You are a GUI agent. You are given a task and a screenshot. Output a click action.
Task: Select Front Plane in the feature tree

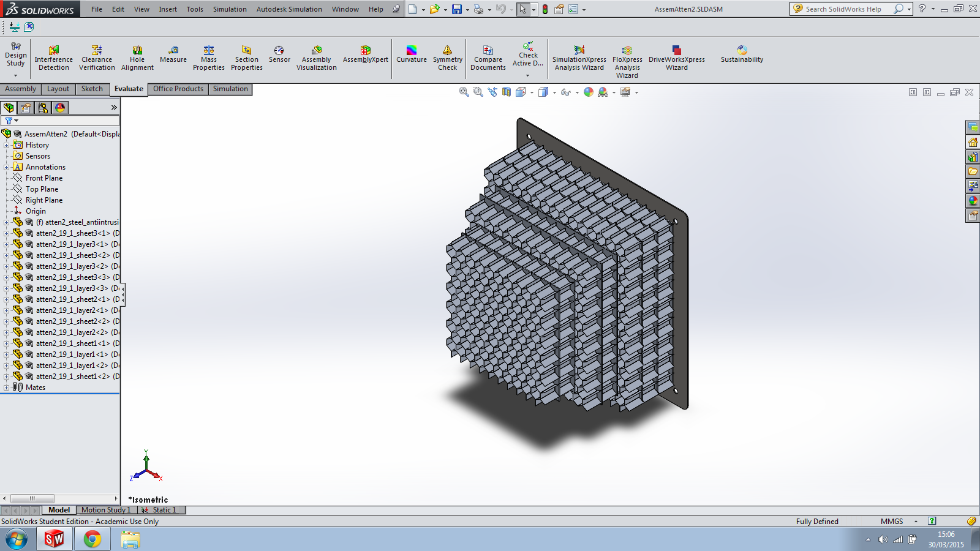[x=44, y=178]
